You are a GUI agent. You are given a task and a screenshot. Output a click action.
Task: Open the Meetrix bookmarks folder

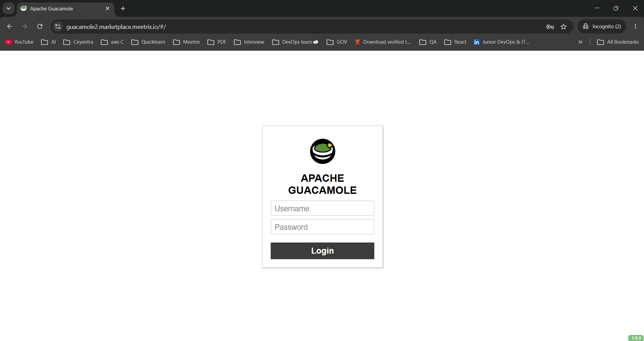pos(186,42)
